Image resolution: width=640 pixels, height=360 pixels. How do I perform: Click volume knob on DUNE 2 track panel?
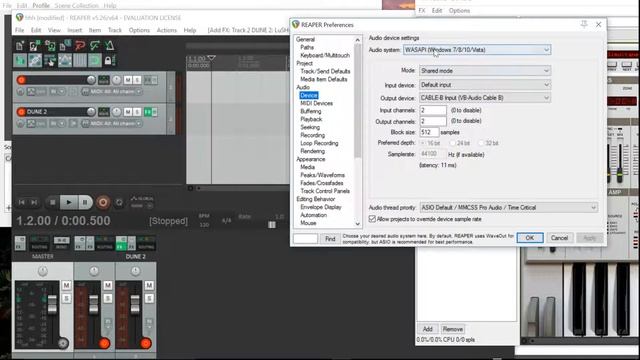[91, 111]
